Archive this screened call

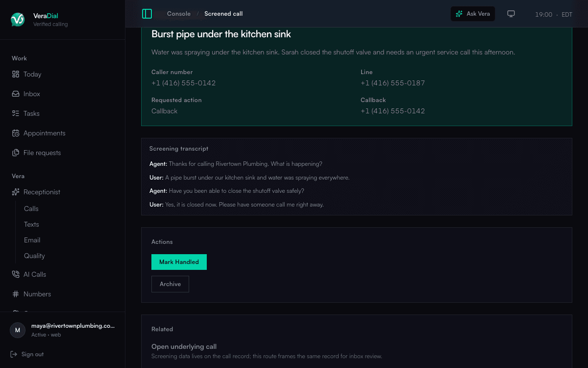coord(170,284)
